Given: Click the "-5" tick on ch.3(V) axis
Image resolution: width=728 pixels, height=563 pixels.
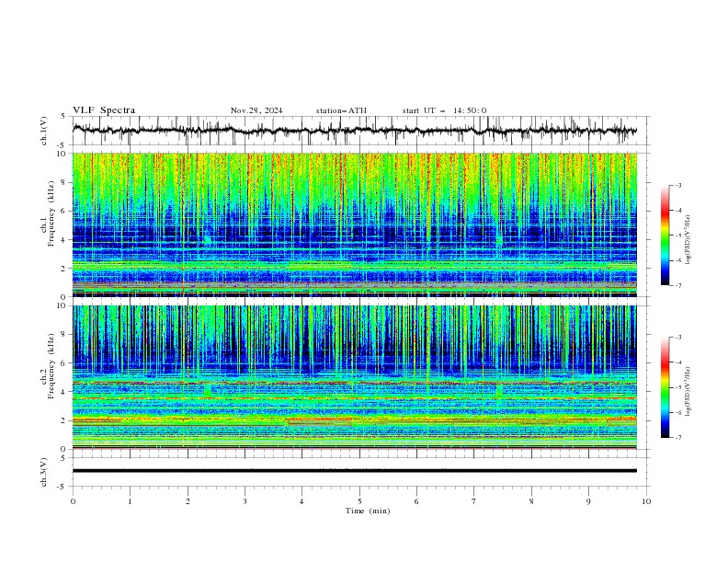Looking at the screenshot, I should (x=63, y=487).
